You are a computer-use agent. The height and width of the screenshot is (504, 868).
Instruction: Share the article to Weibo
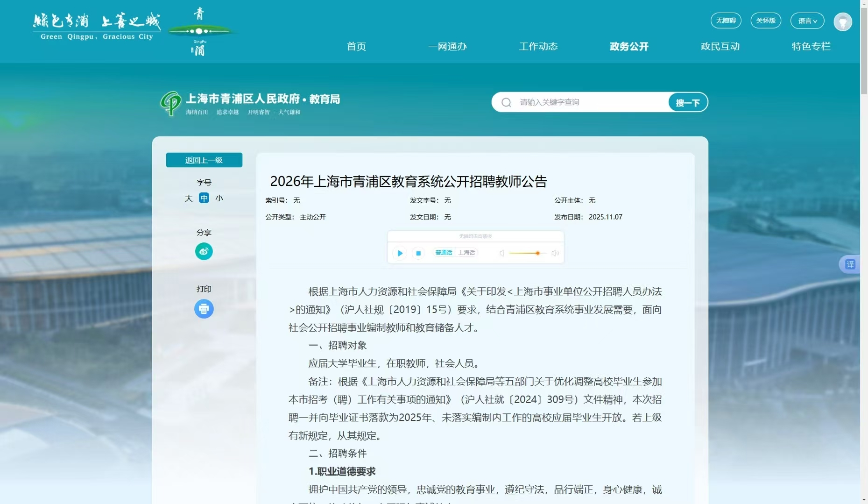pos(204,251)
